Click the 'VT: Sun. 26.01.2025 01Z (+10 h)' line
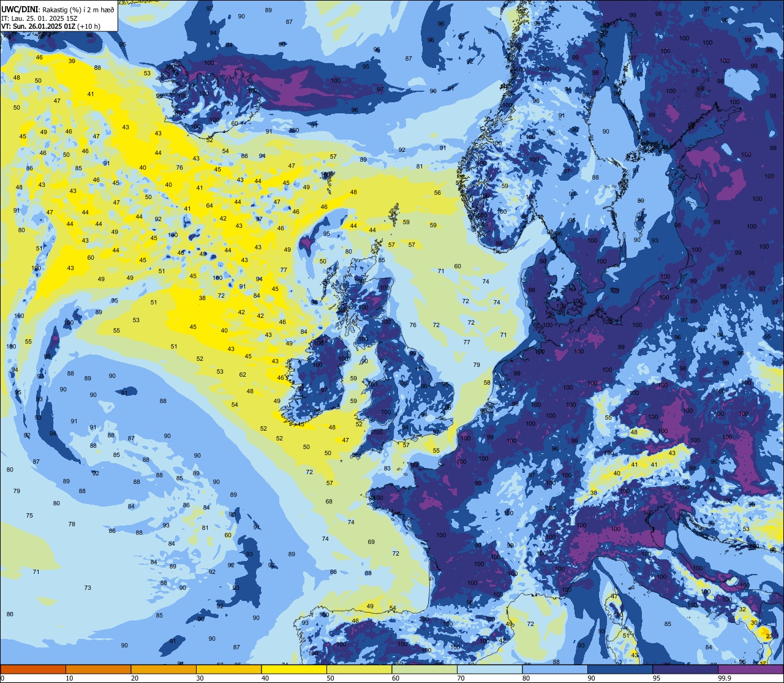This screenshot has height=683, width=784. pos(51,26)
